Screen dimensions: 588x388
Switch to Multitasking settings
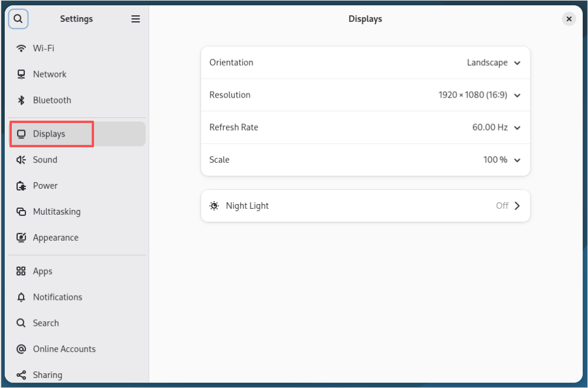click(57, 212)
